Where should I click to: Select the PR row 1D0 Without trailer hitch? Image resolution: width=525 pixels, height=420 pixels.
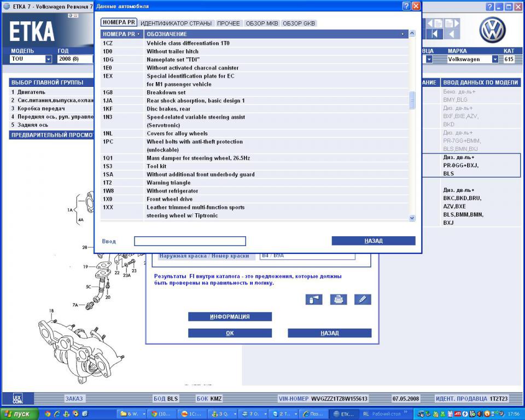pos(254,51)
